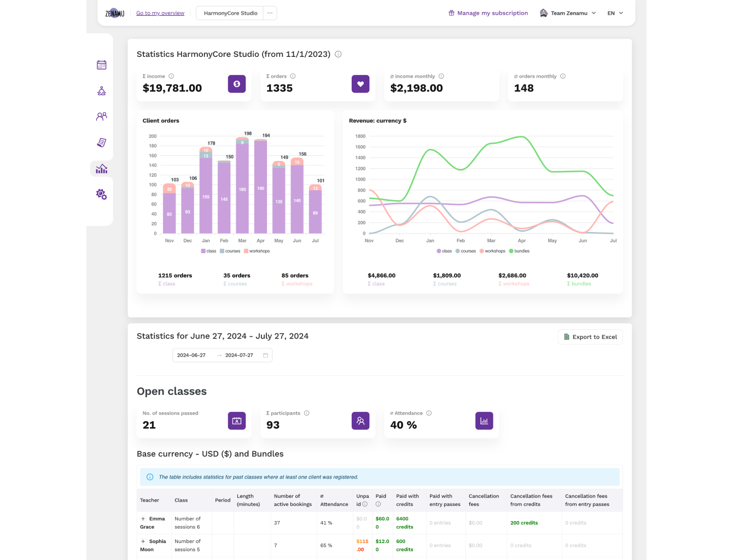Click Export to Excel button
Image resolution: width=733 pixels, height=560 pixels.
590,337
